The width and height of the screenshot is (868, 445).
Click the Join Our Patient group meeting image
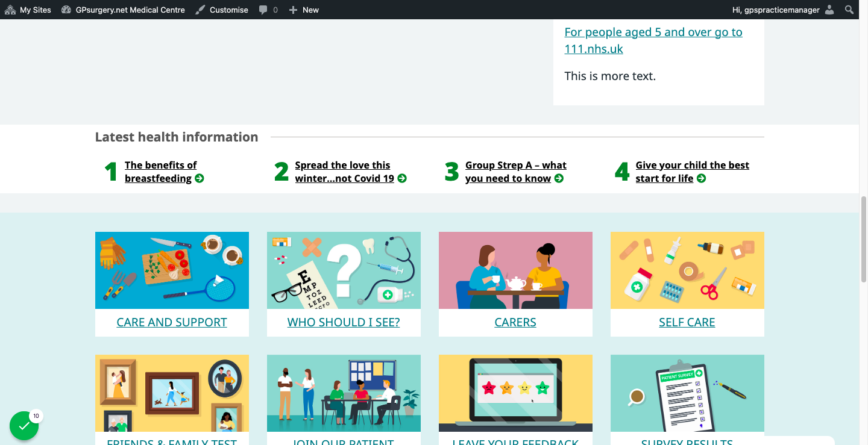pos(344,393)
